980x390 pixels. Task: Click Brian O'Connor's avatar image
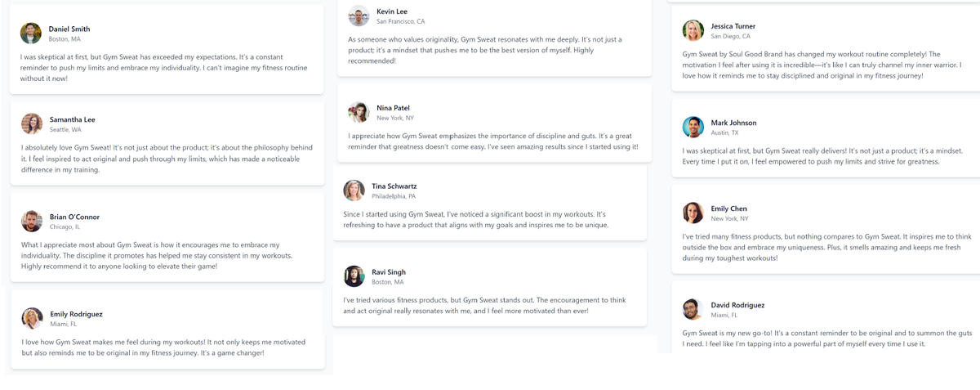[x=32, y=222]
